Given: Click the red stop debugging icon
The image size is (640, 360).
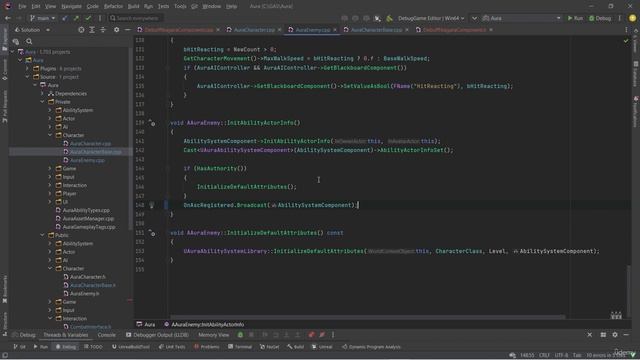Looking at the screenshot, I should [x=311, y=335].
